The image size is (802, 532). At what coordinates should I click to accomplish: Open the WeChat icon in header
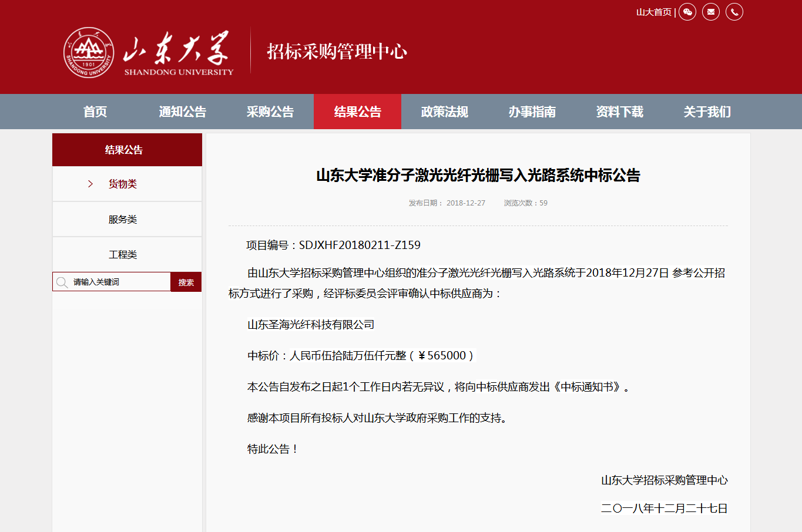tap(687, 12)
